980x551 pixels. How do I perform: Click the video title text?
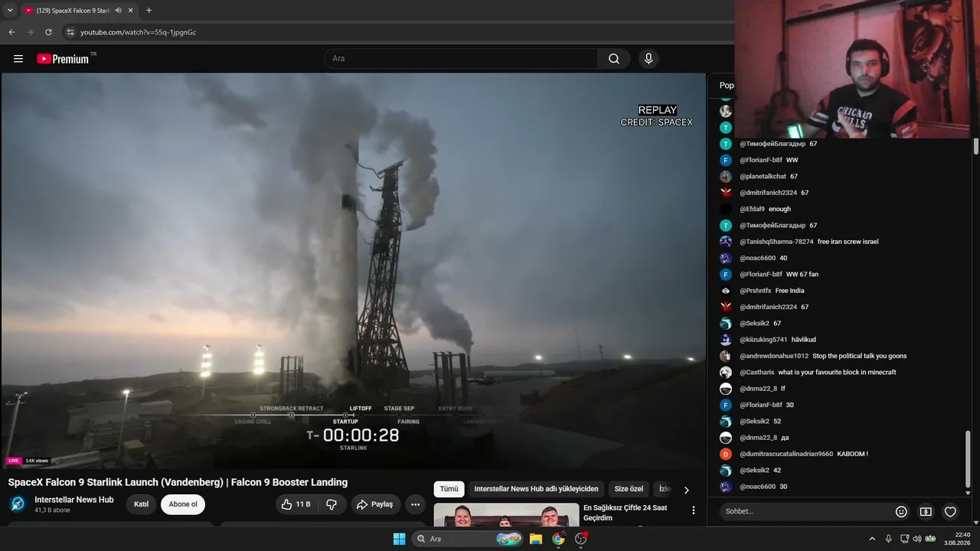tap(178, 482)
